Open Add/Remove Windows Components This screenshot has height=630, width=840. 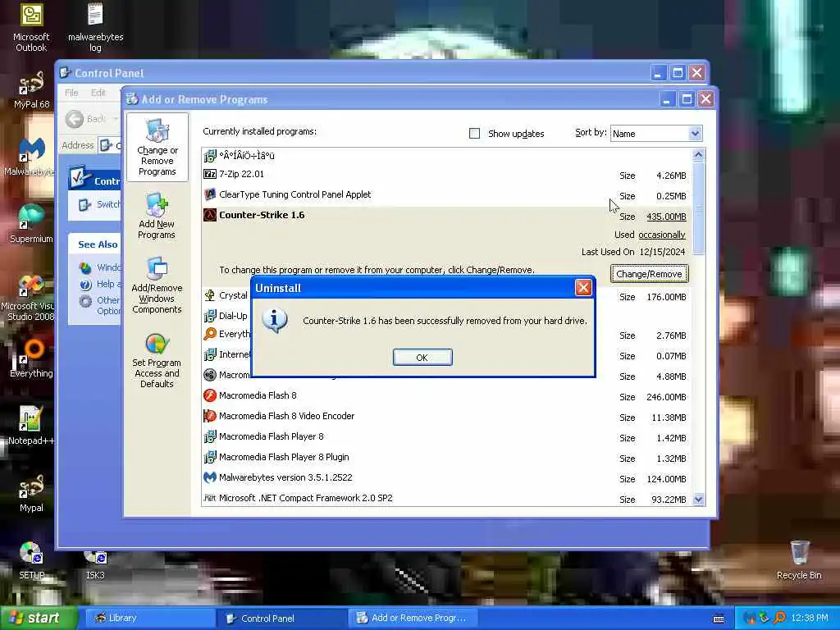tap(157, 285)
